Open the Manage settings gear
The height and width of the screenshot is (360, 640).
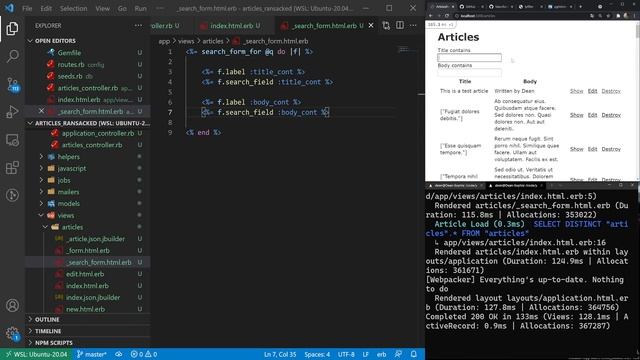coord(12,333)
